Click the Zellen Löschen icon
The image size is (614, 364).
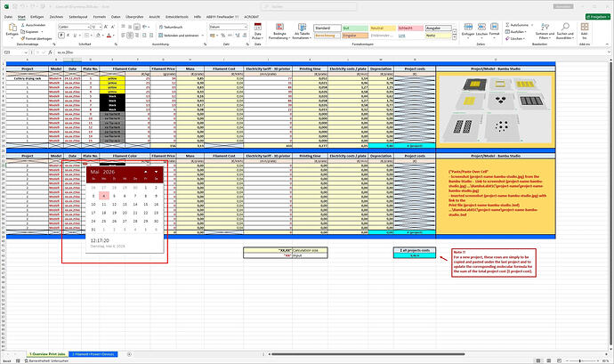[481, 27]
